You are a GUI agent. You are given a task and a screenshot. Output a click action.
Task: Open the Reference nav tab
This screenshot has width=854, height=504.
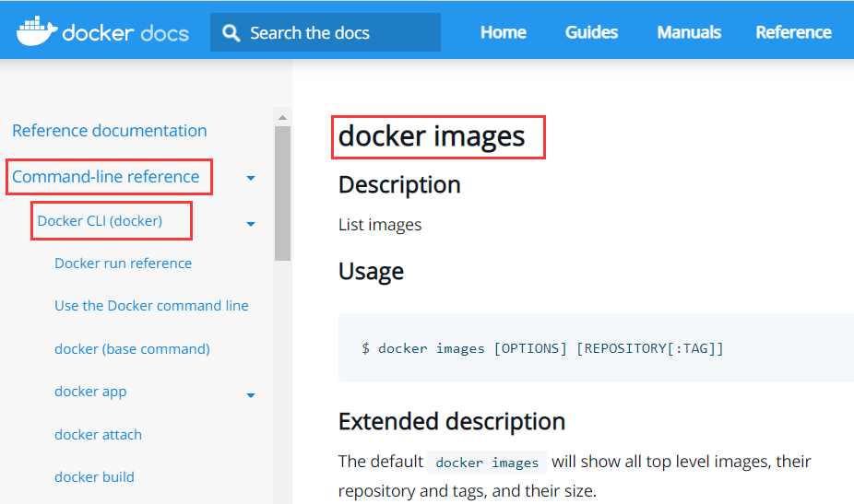[x=793, y=32]
